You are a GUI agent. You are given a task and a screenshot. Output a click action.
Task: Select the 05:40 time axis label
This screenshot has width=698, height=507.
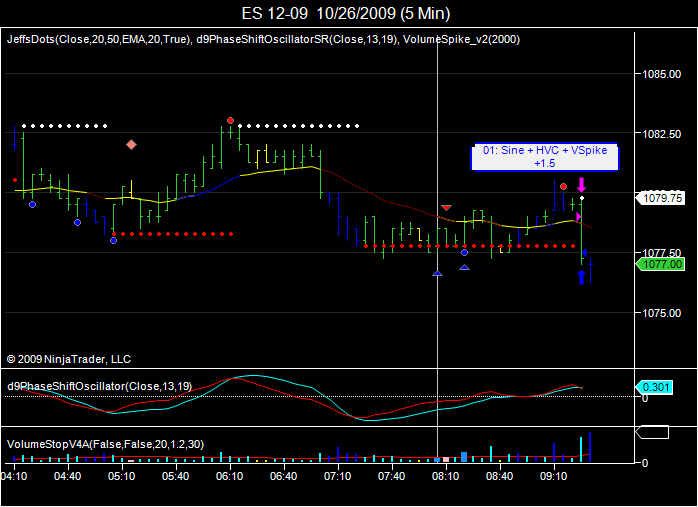click(175, 476)
